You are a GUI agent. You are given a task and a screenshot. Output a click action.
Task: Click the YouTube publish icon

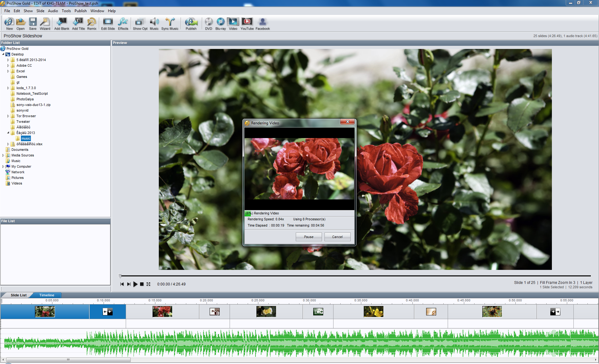pos(247,24)
